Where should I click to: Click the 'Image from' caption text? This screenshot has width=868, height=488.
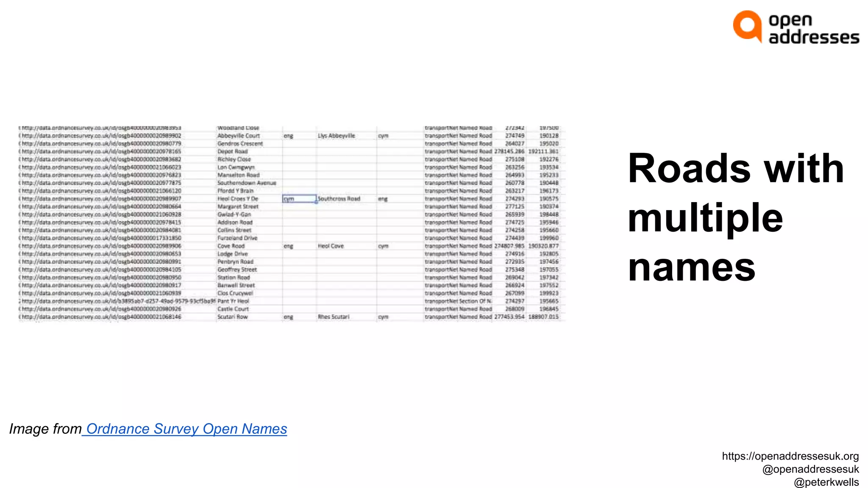click(x=45, y=429)
